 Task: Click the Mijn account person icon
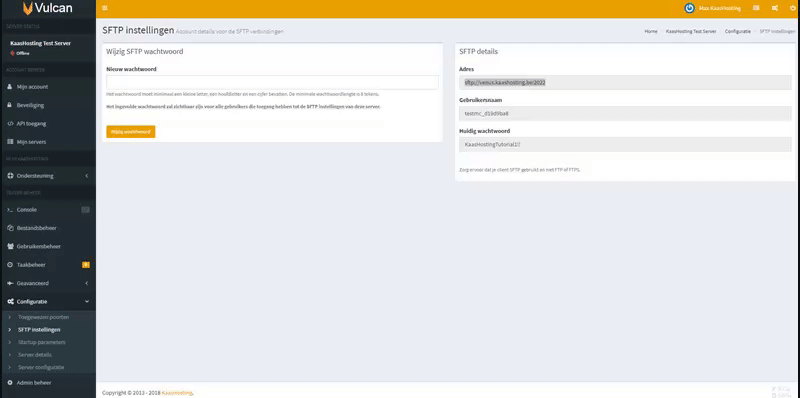(10, 87)
